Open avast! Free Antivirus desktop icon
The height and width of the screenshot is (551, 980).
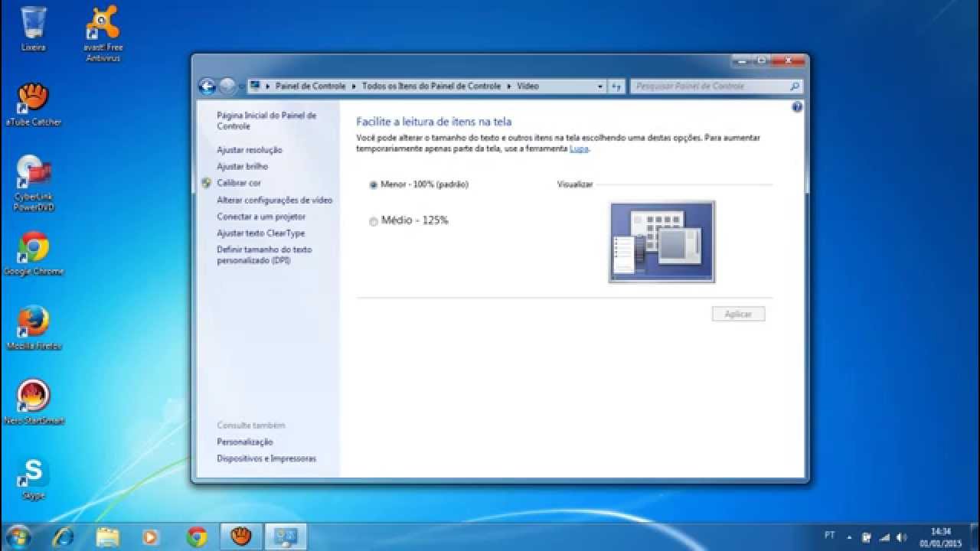pyautogui.click(x=103, y=34)
